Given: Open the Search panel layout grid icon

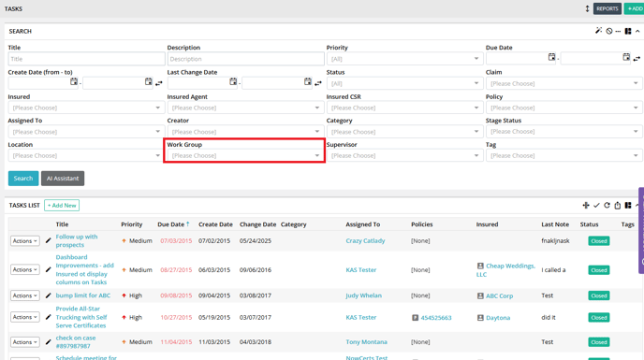Looking at the screenshot, I should [x=628, y=31].
